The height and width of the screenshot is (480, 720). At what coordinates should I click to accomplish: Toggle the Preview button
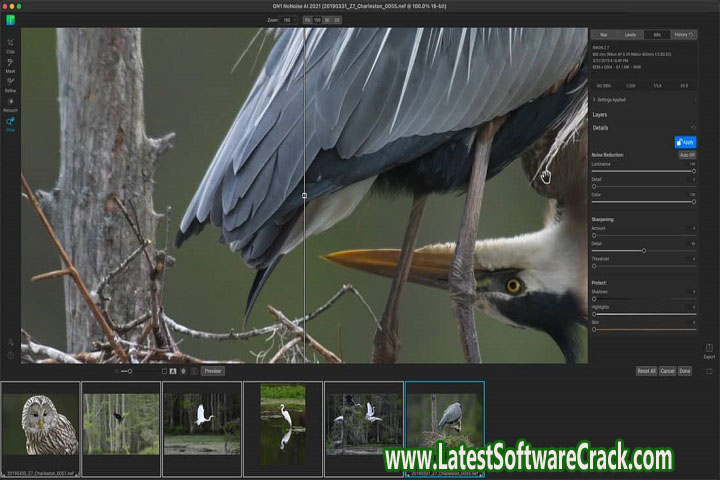tap(213, 371)
